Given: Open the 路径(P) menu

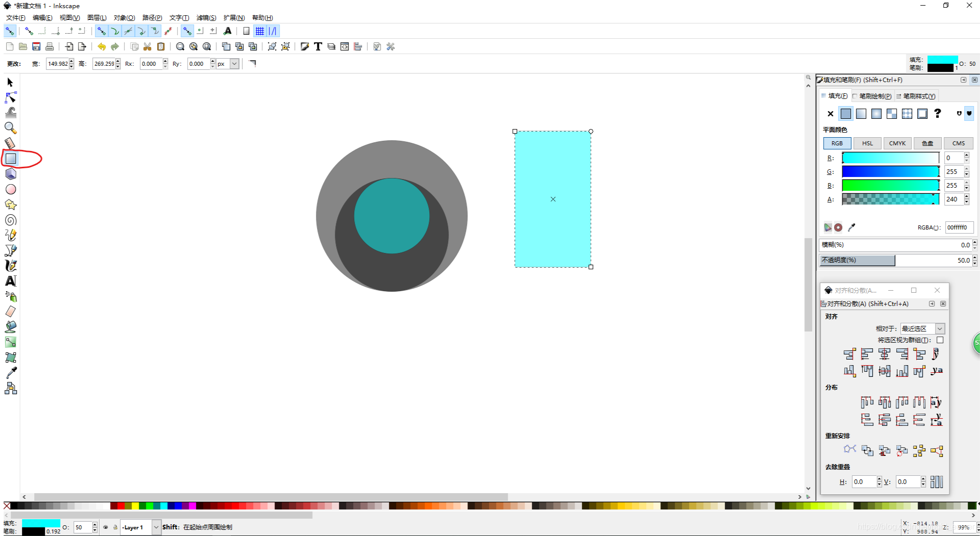Looking at the screenshot, I should point(152,18).
